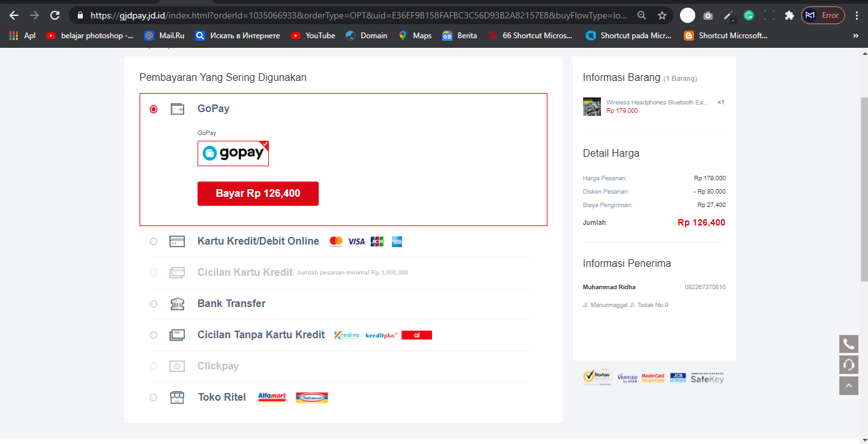868x444 pixels.
Task: Open 'Shortcut Microsoft...' Blogger bookmark
Action: [725, 36]
